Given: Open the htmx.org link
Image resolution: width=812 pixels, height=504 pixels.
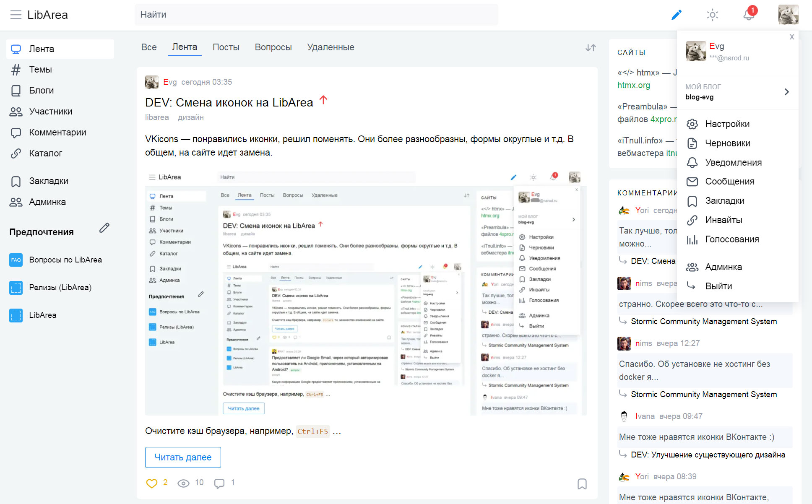Looking at the screenshot, I should [x=633, y=85].
